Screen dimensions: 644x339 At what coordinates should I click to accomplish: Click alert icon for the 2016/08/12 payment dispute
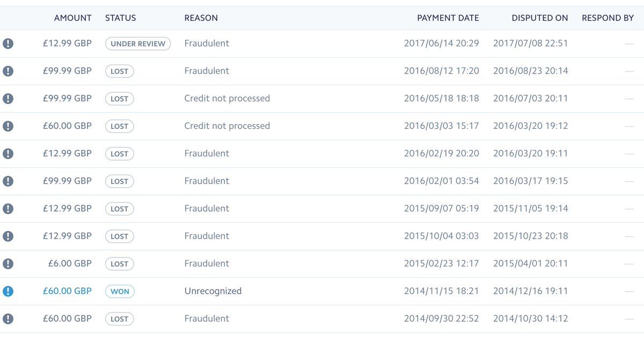(x=8, y=71)
